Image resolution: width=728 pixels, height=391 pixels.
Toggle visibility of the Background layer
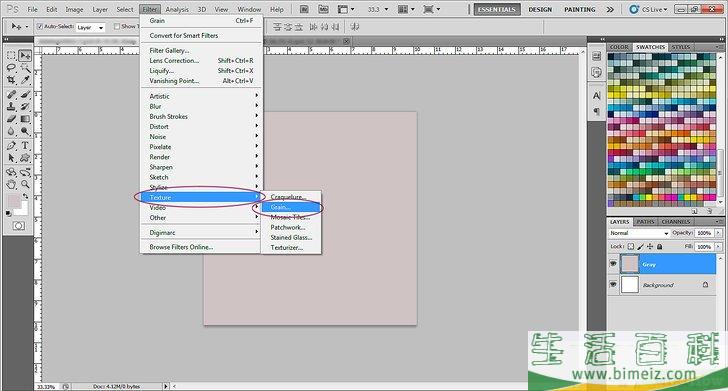[613, 284]
